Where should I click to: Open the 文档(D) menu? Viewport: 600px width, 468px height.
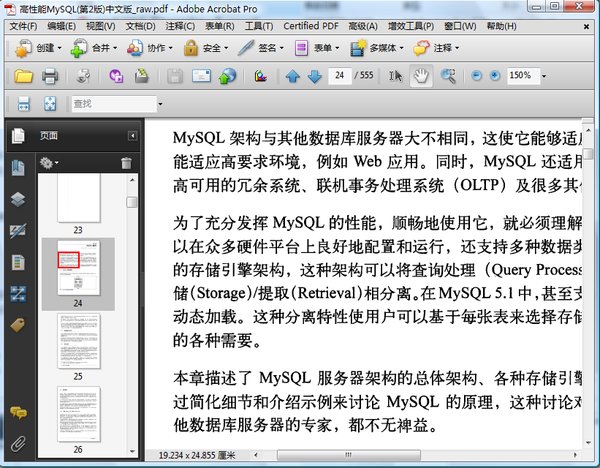pos(140,26)
